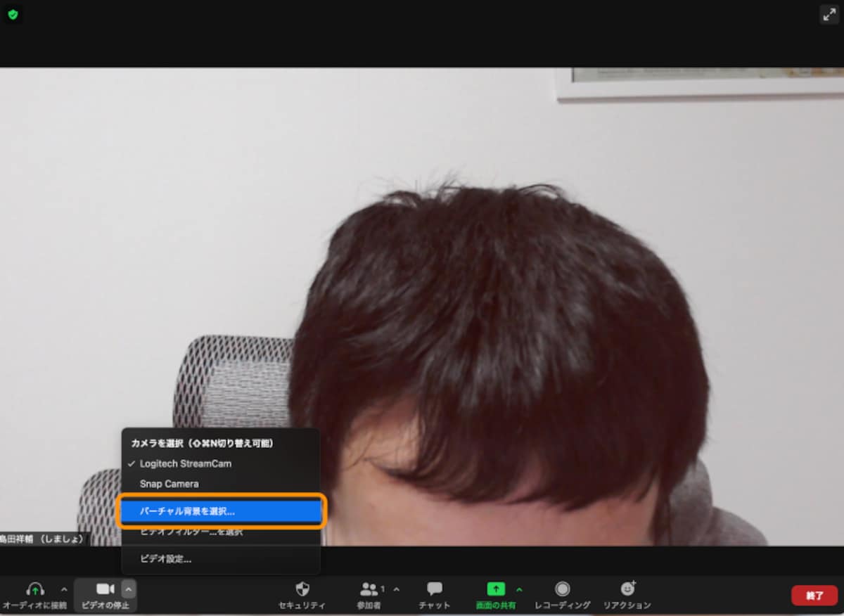This screenshot has width=844, height=616.
Task: Start the green screen share icon
Action: pos(497,589)
